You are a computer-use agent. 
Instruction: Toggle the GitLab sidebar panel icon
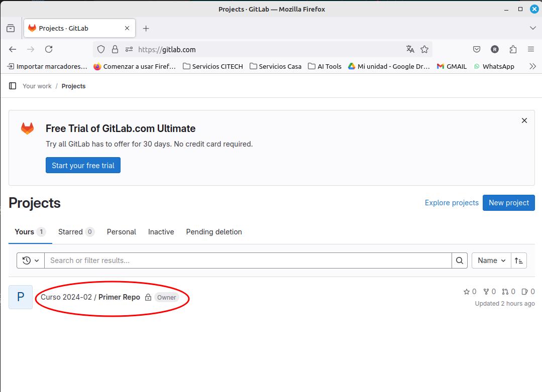point(13,86)
